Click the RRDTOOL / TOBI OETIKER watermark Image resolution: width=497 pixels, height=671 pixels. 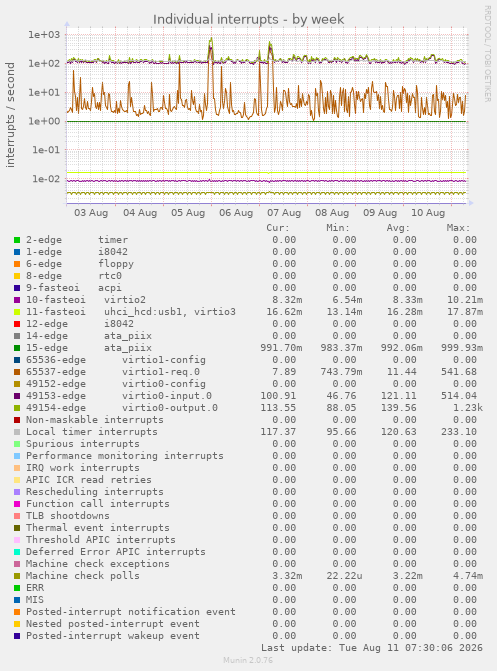click(x=488, y=53)
